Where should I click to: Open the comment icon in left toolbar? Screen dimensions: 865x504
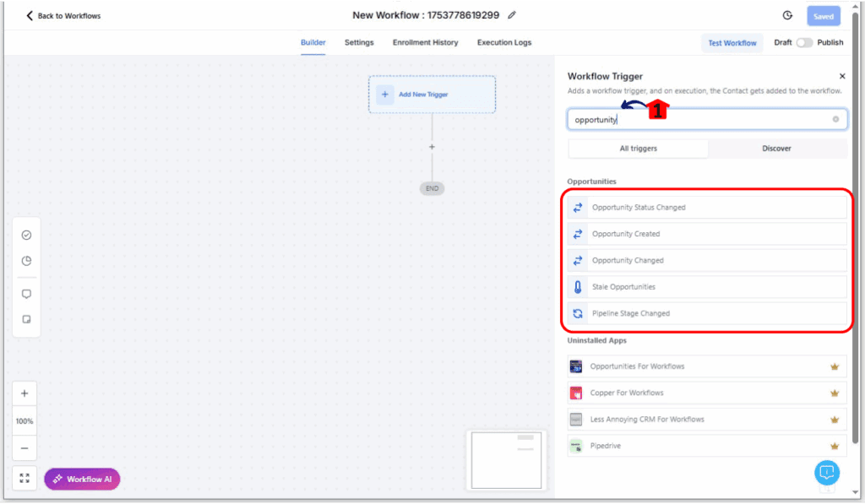pyautogui.click(x=26, y=294)
